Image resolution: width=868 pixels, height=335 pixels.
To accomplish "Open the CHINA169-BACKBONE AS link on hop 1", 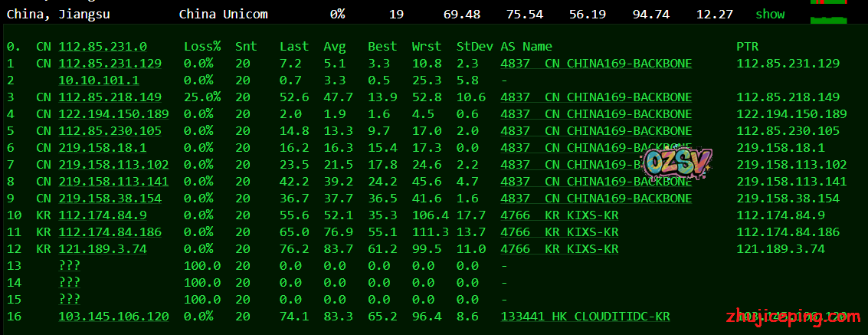I will [x=596, y=64].
